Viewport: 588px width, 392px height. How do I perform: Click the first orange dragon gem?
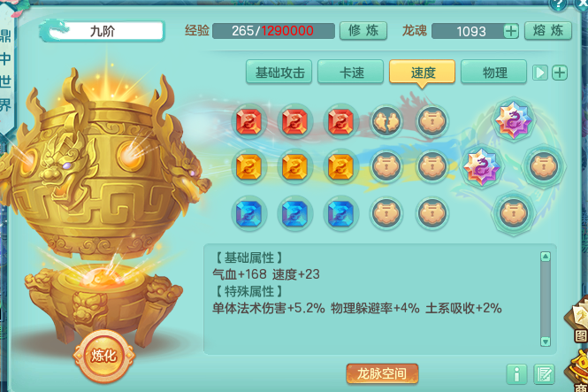(x=249, y=167)
